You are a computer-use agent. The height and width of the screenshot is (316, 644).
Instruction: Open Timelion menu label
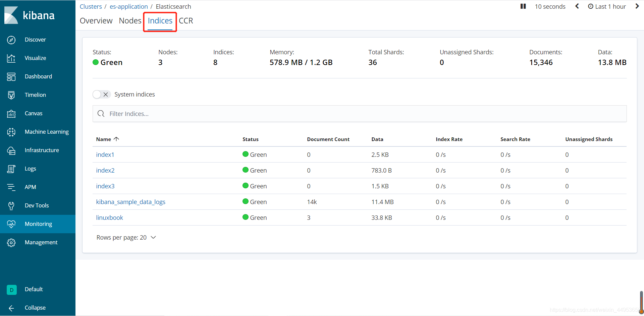tap(35, 95)
